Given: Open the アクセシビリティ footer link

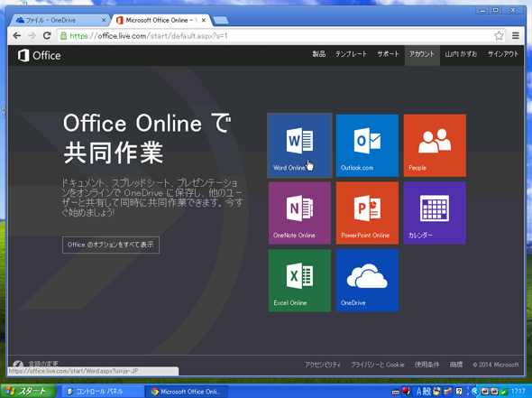Looking at the screenshot, I should pos(323,365).
